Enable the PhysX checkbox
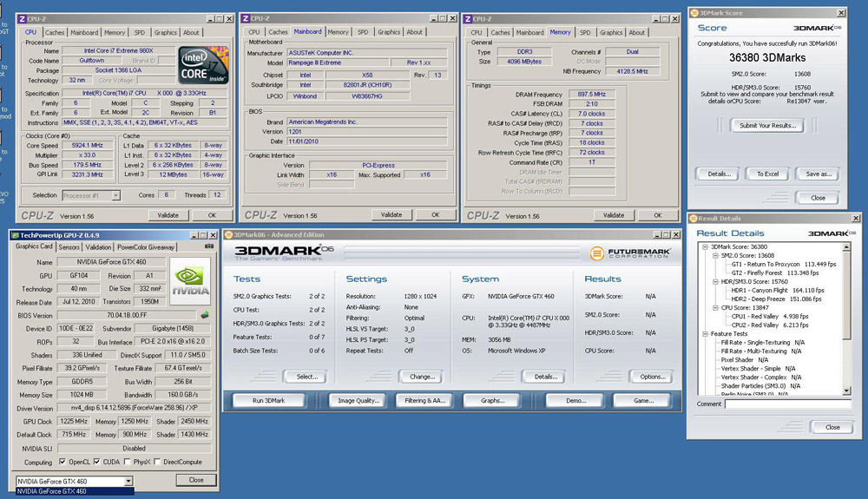868x499 pixels. click(128, 462)
